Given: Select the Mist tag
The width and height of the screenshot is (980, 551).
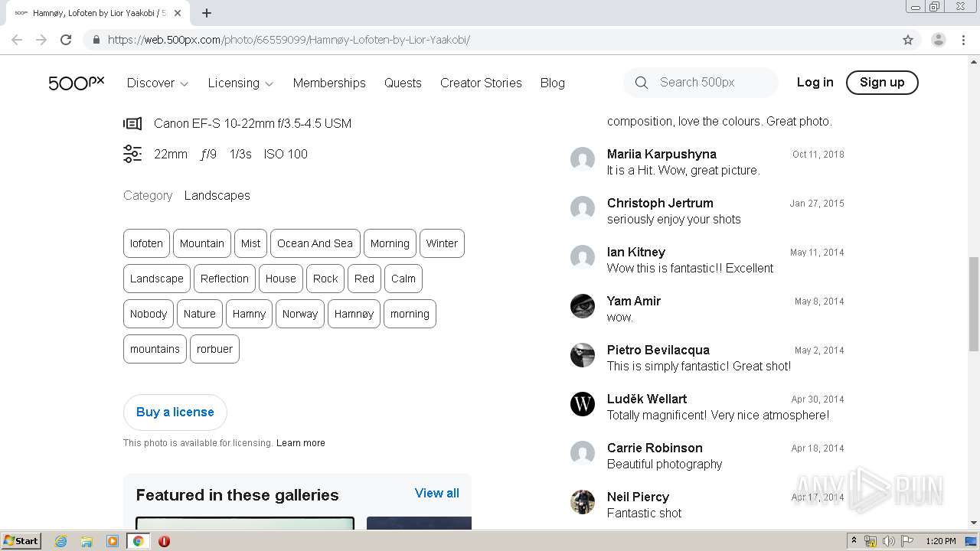Looking at the screenshot, I should tap(251, 243).
